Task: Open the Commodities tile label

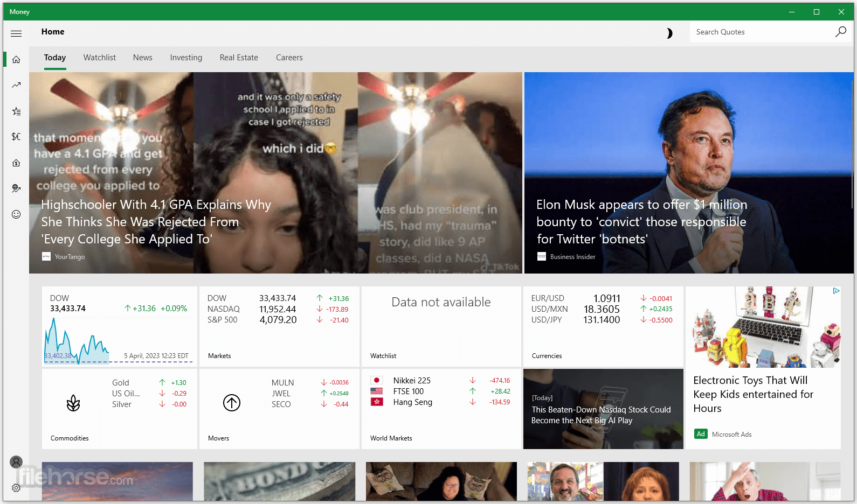Action: 70,438
